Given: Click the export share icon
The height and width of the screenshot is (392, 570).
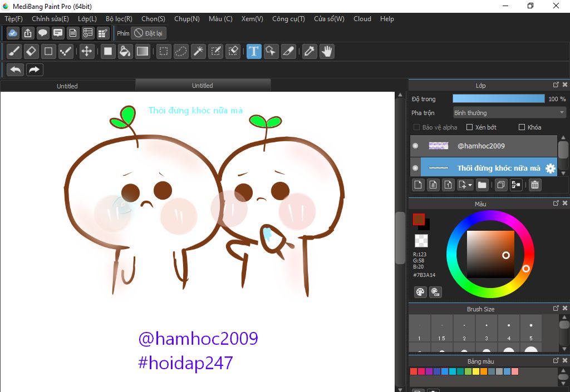Looking at the screenshot, I should (28, 33).
